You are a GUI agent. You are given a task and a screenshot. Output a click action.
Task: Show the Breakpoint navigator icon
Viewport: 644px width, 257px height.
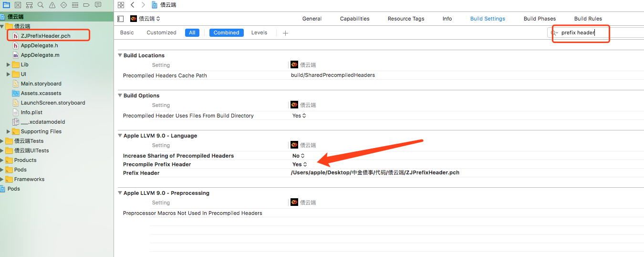86,5
